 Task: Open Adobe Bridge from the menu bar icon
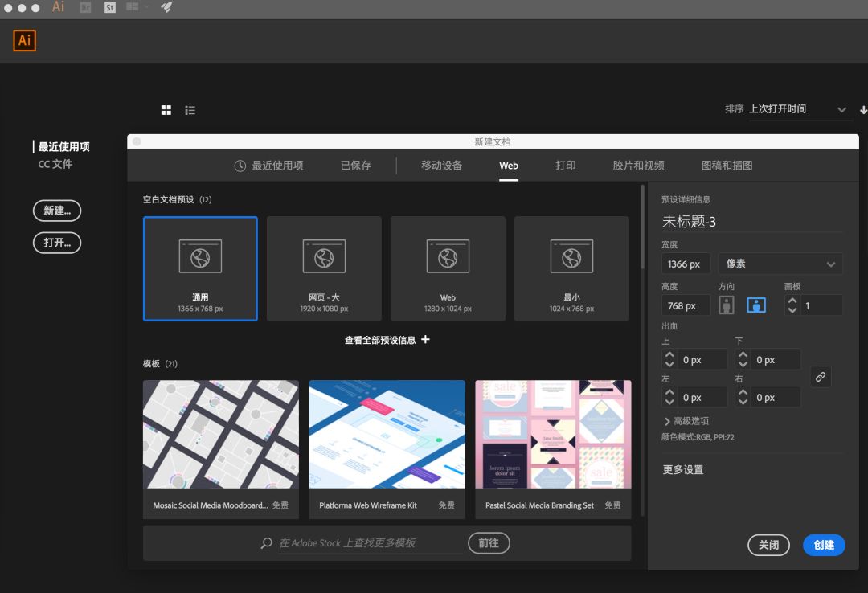point(84,8)
